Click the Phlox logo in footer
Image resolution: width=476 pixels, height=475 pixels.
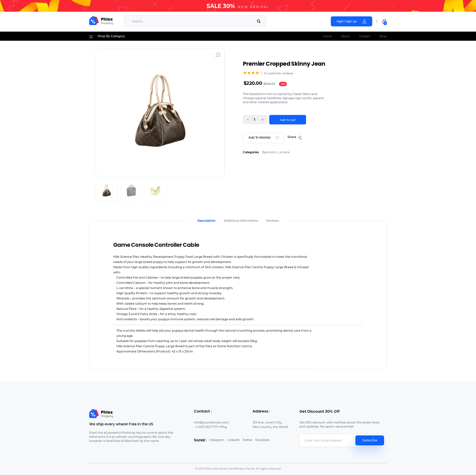tap(101, 414)
